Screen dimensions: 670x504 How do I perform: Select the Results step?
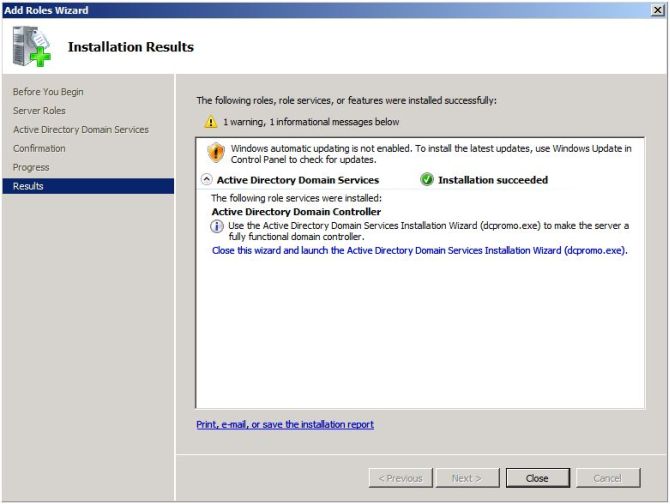(88, 186)
